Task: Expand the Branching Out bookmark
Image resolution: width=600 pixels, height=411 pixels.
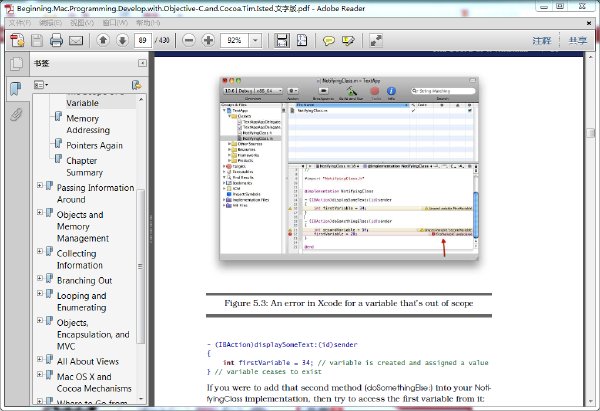Action: click(40, 278)
